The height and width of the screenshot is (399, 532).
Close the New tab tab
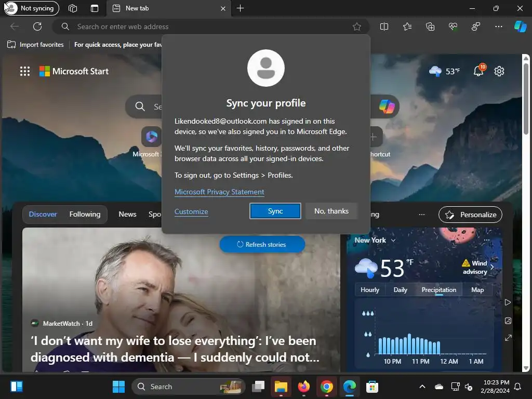223,8
